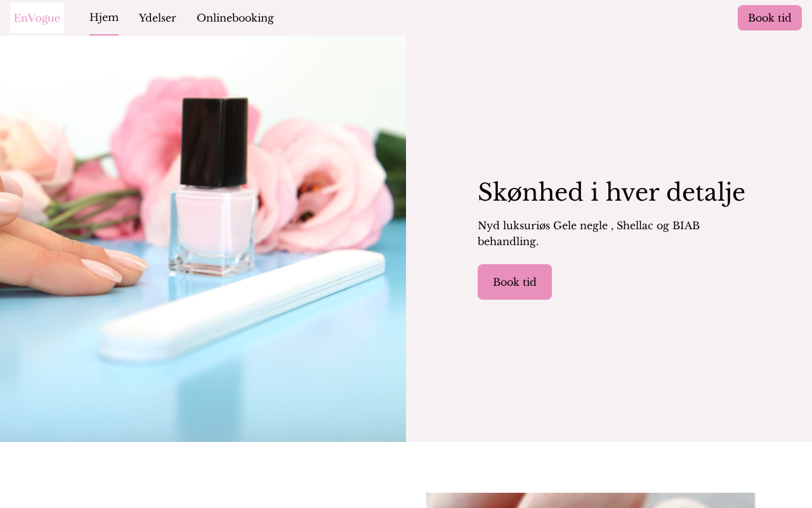Click Book tid button in header
This screenshot has height=508, width=812.
pyautogui.click(x=769, y=18)
